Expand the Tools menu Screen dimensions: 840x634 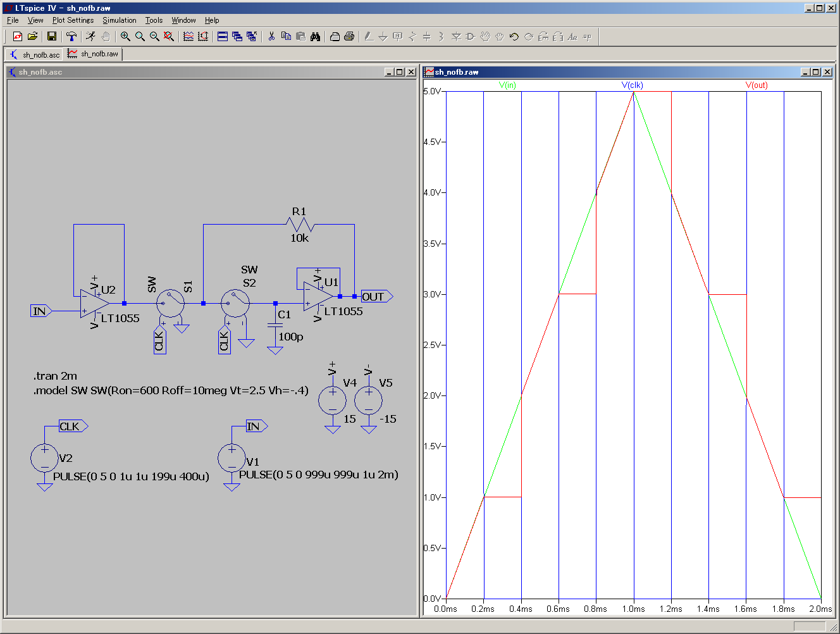154,20
